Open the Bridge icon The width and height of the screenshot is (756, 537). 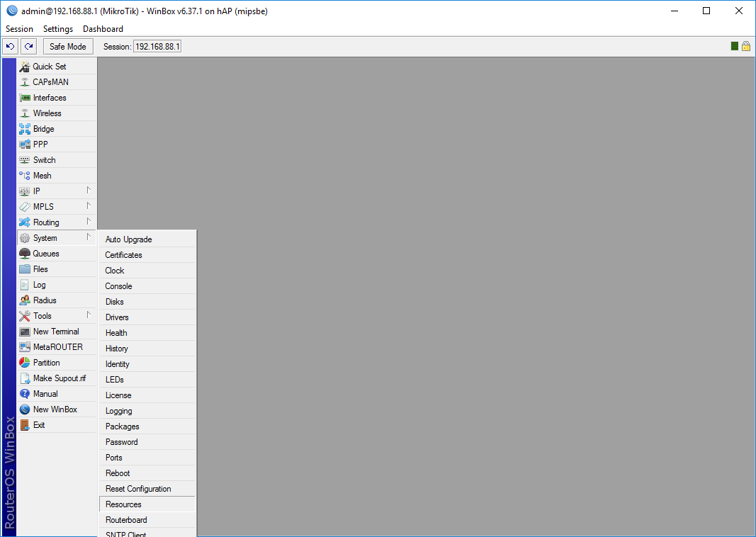point(25,129)
